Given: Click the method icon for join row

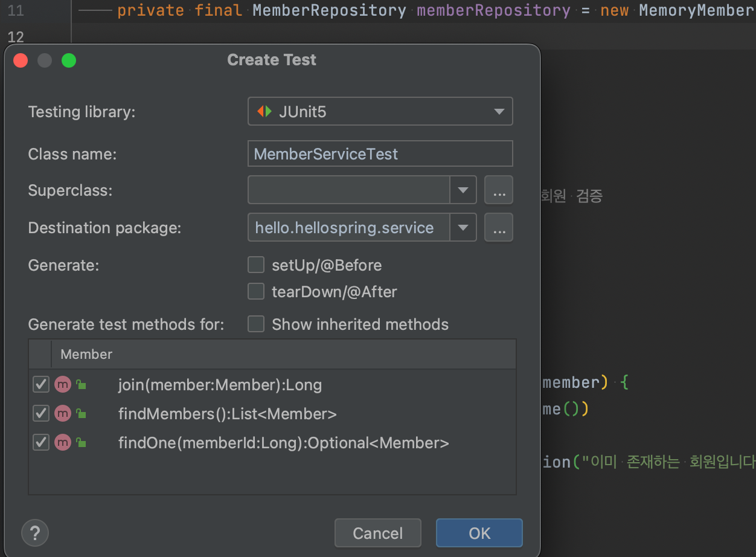Looking at the screenshot, I should 63,385.
